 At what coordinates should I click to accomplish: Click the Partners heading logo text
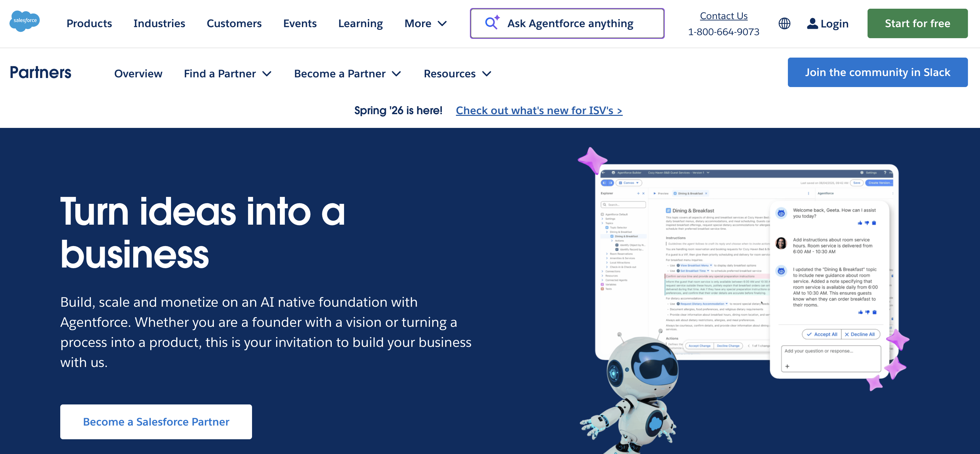click(x=40, y=72)
